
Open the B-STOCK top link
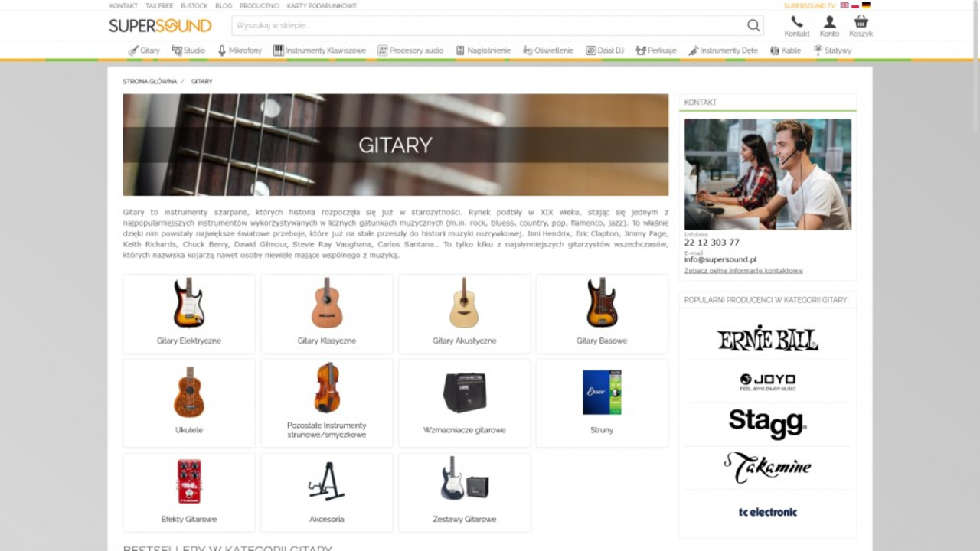[194, 5]
